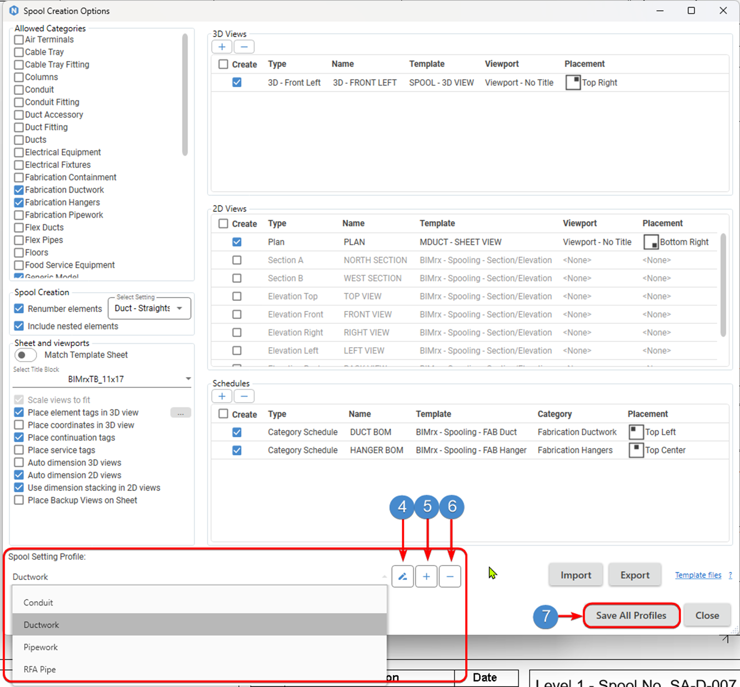Screen dimensions: 740x687
Task: Click the help question mark link
Action: [730, 575]
